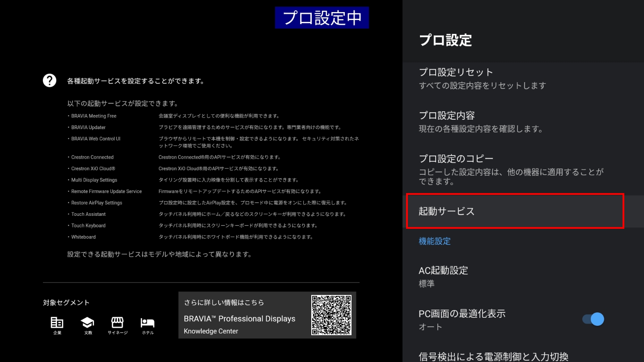This screenshot has height=362, width=644.
Task: Click the プロ設定中 status banner
Action: click(x=322, y=18)
